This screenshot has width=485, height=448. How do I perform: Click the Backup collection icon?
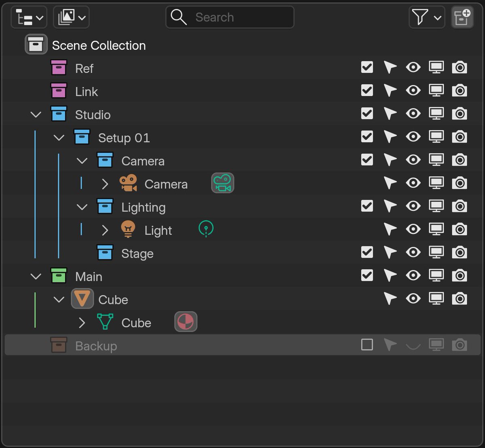[59, 345]
